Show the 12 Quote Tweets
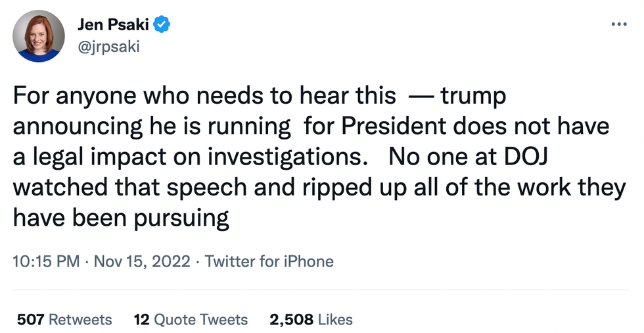 (191, 320)
